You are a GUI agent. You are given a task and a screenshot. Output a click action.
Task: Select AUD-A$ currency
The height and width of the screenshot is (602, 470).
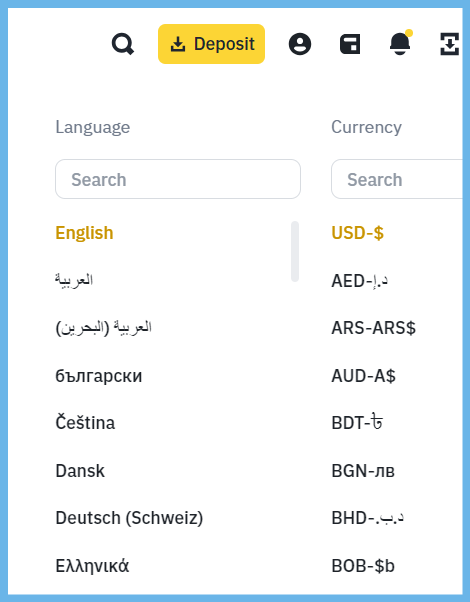pos(364,376)
